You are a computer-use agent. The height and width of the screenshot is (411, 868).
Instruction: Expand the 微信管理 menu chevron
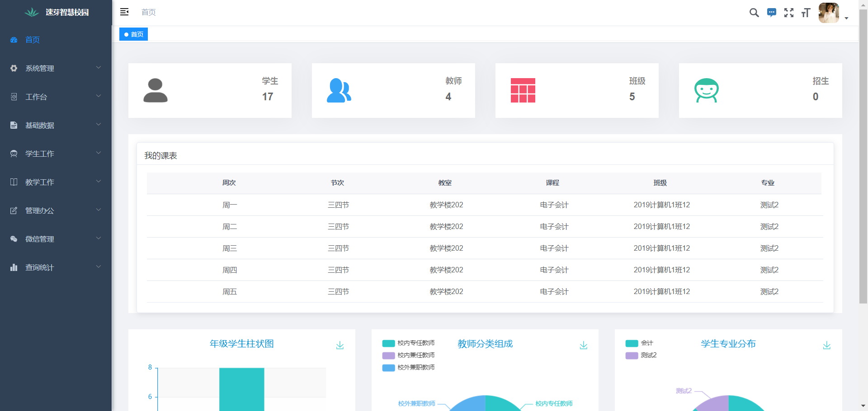[x=99, y=238]
